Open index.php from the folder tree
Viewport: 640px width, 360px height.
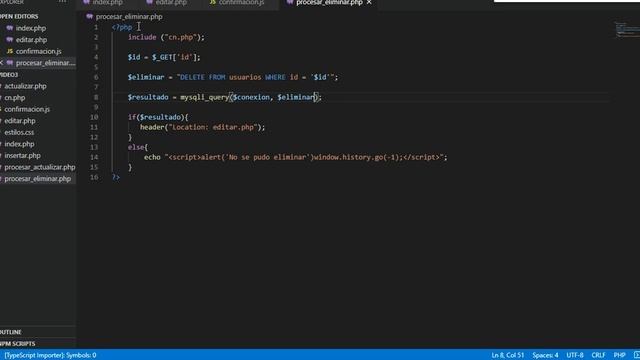(x=19, y=144)
